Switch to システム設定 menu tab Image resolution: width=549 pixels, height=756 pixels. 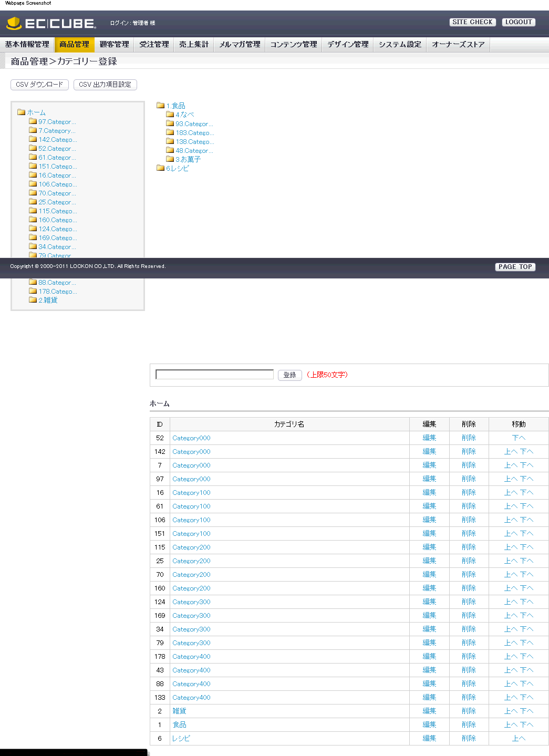[x=400, y=45]
